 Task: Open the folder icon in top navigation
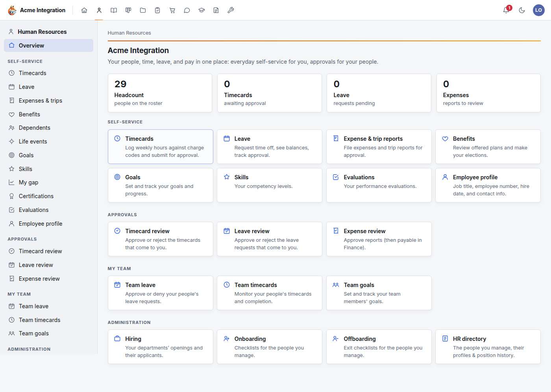tap(143, 10)
